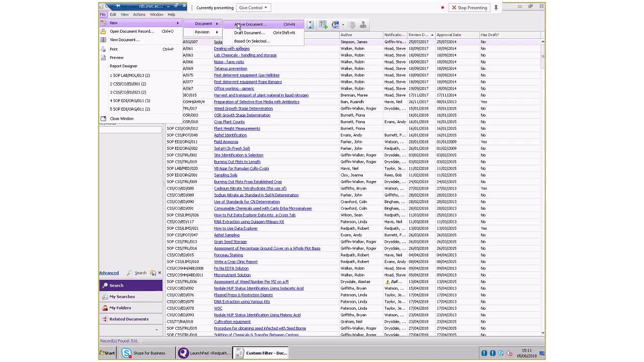Sort by the Has Draft? column header
644x362 pixels.
coord(510,35)
